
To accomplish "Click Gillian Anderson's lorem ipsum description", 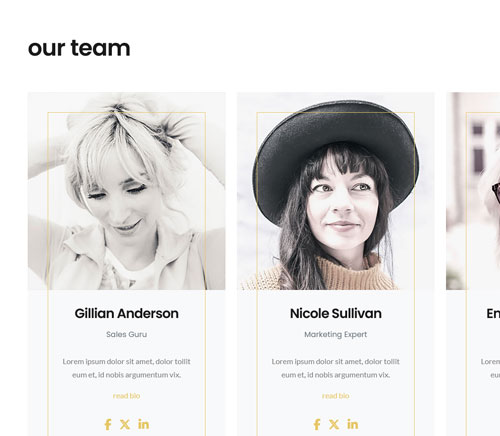I will pyautogui.click(x=127, y=368).
